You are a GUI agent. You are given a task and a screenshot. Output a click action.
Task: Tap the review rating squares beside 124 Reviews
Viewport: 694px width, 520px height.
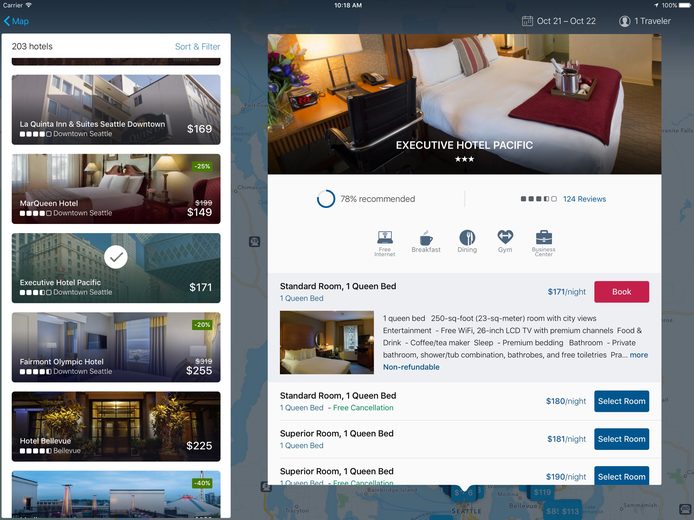pos(538,199)
